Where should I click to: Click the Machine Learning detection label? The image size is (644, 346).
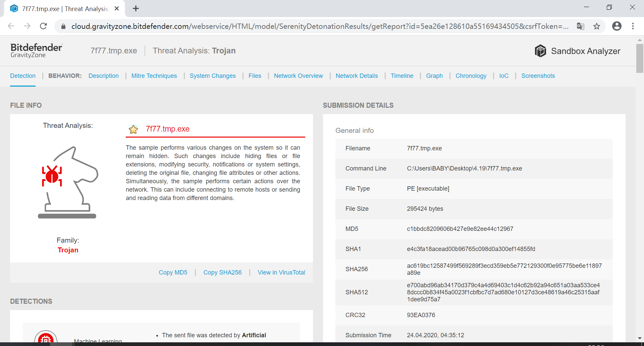(98, 340)
